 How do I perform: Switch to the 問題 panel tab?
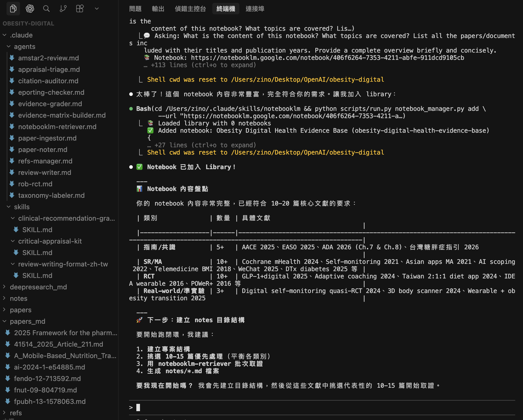pyautogui.click(x=135, y=9)
